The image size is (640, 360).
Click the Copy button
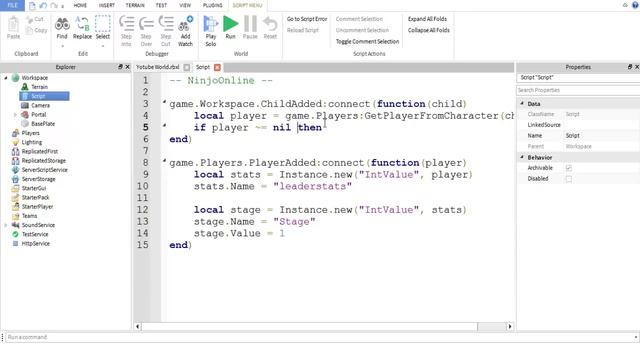pyautogui.click(x=36, y=30)
